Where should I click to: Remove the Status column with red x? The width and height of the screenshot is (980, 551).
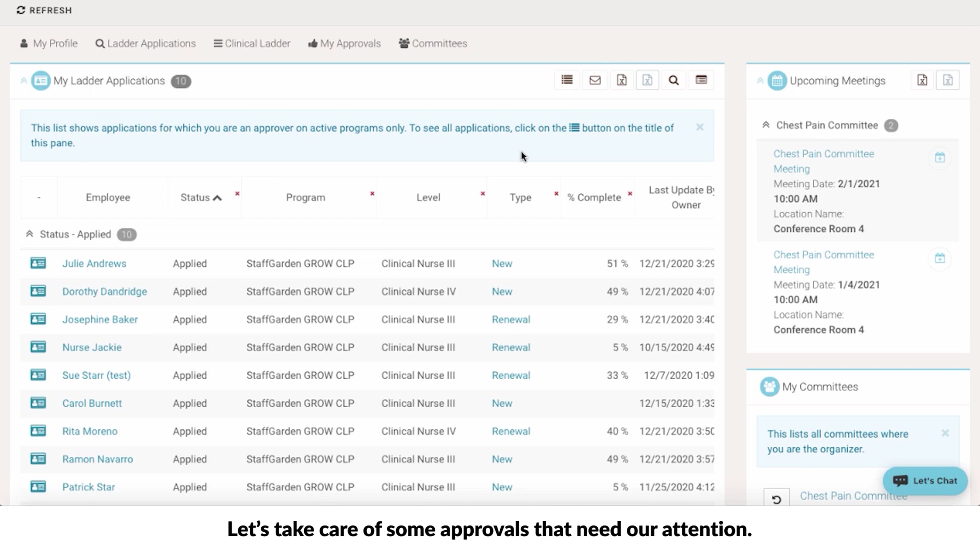pyautogui.click(x=237, y=193)
